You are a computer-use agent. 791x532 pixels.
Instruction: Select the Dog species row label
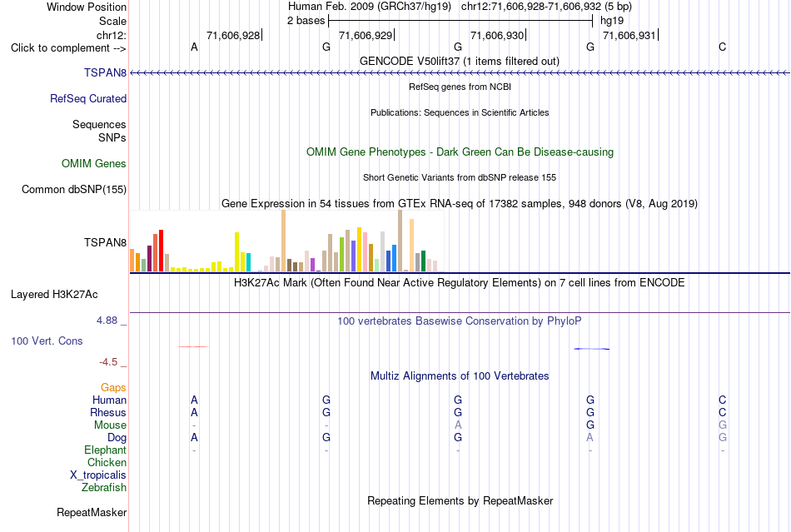(x=117, y=438)
